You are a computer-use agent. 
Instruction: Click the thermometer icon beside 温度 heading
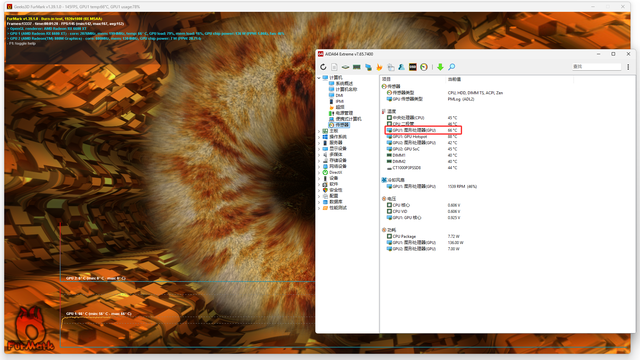click(384, 111)
